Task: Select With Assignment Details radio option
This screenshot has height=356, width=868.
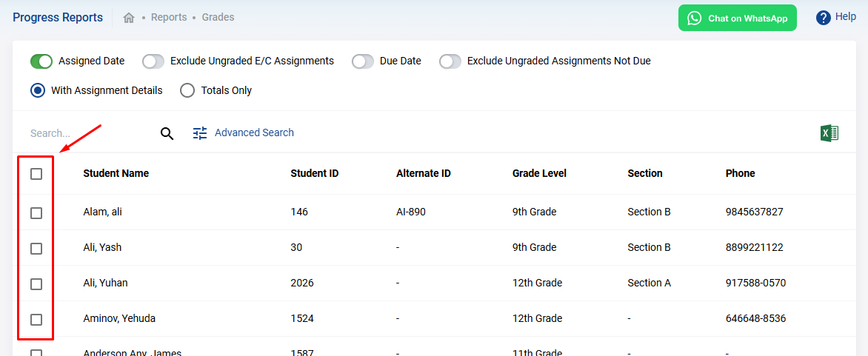Action: (x=38, y=90)
